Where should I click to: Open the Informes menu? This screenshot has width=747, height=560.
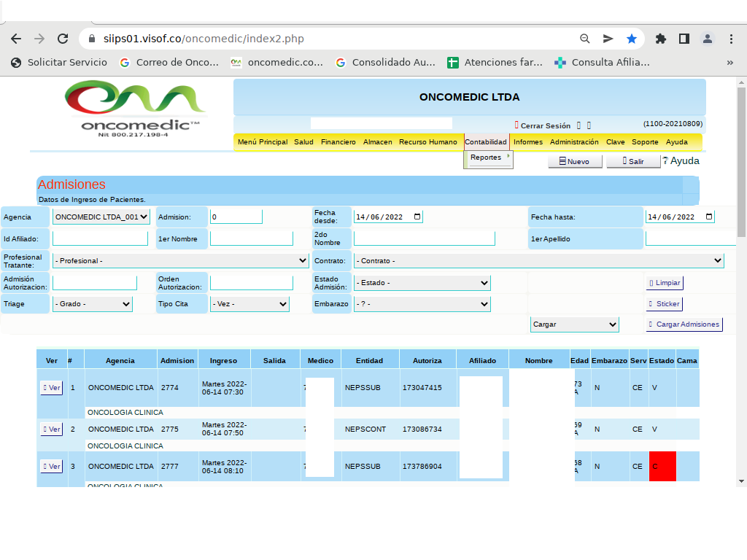pyautogui.click(x=527, y=142)
